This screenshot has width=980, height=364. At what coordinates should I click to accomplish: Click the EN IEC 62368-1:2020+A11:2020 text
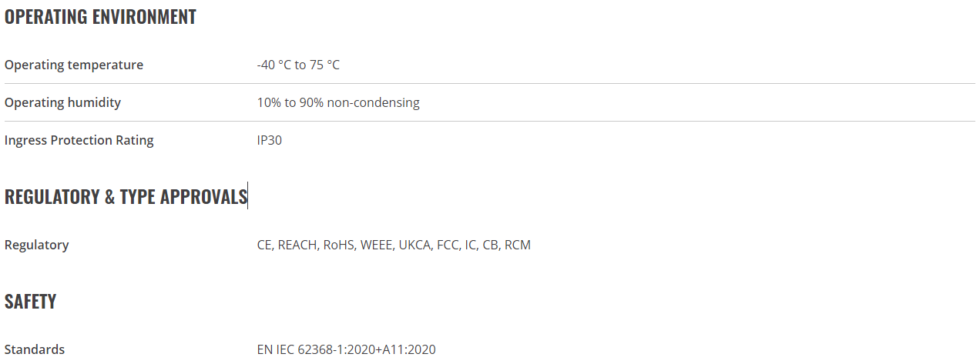coord(346,349)
